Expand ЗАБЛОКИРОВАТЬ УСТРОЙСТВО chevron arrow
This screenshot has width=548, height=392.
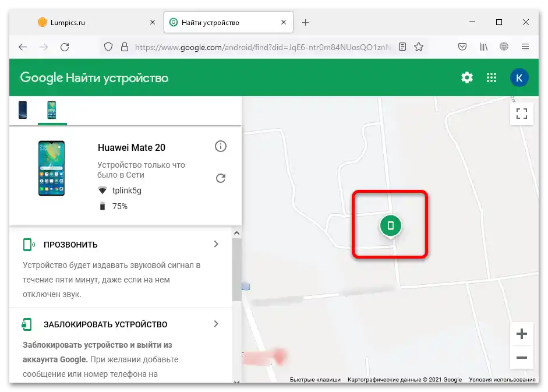tap(216, 324)
